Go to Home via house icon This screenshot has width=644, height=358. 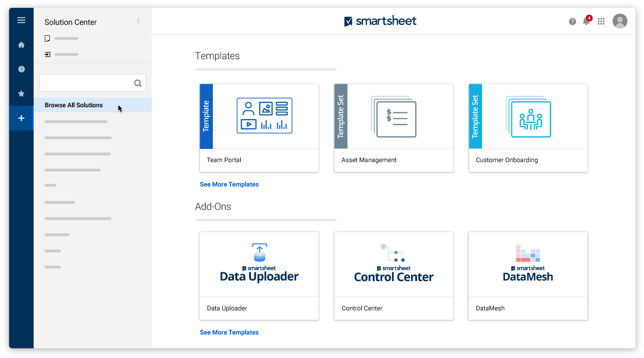(x=21, y=45)
